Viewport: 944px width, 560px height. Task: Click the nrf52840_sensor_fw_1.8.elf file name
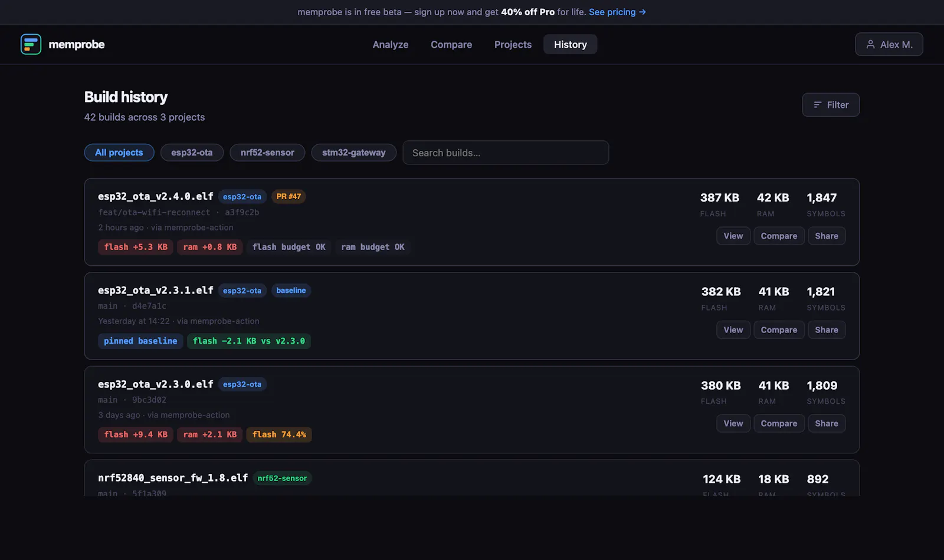(173, 477)
